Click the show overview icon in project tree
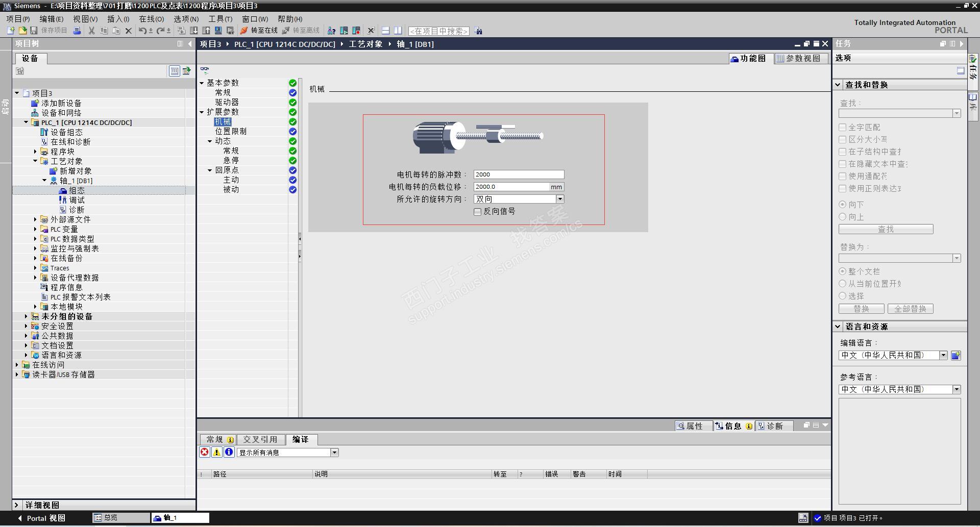 point(175,71)
